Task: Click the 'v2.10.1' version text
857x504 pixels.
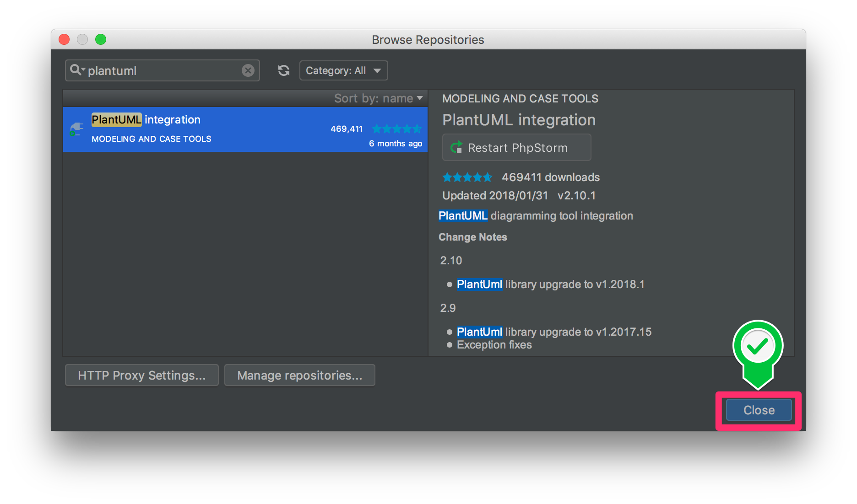Action: point(576,196)
